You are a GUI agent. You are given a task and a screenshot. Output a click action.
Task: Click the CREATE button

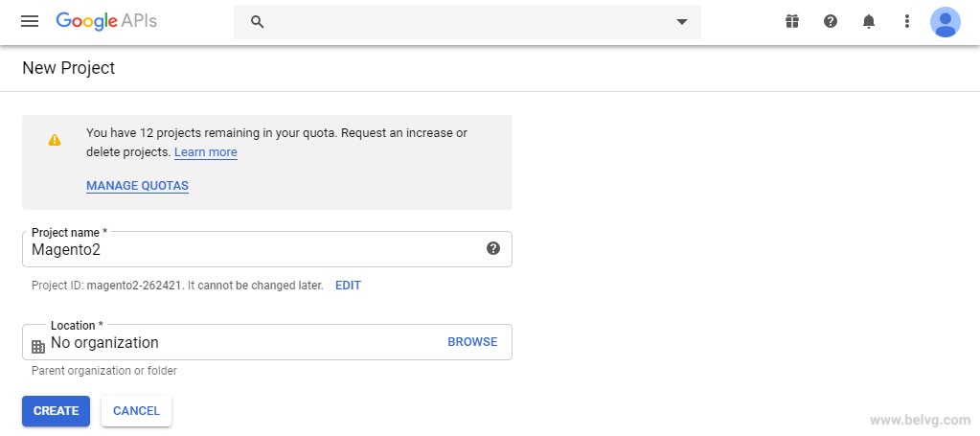pyautogui.click(x=57, y=411)
